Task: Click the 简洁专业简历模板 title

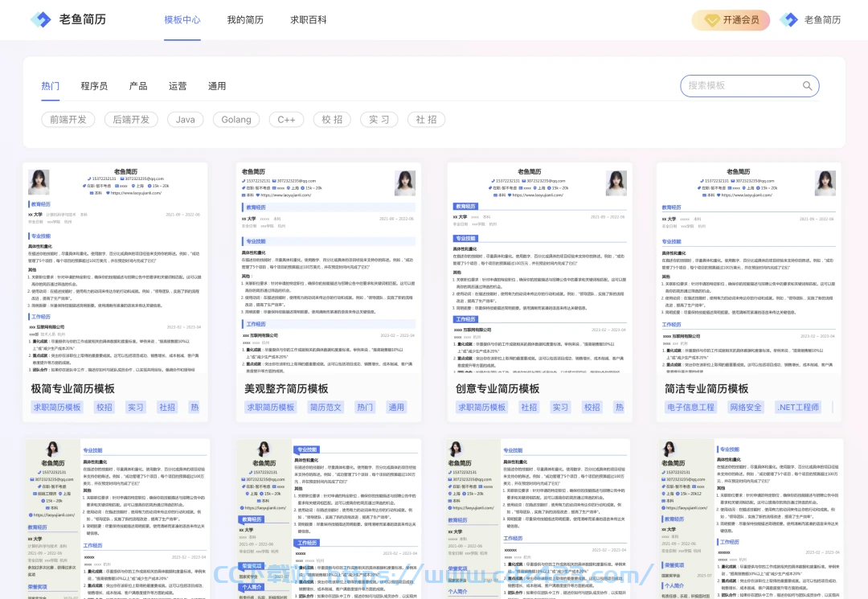Action: pos(707,388)
